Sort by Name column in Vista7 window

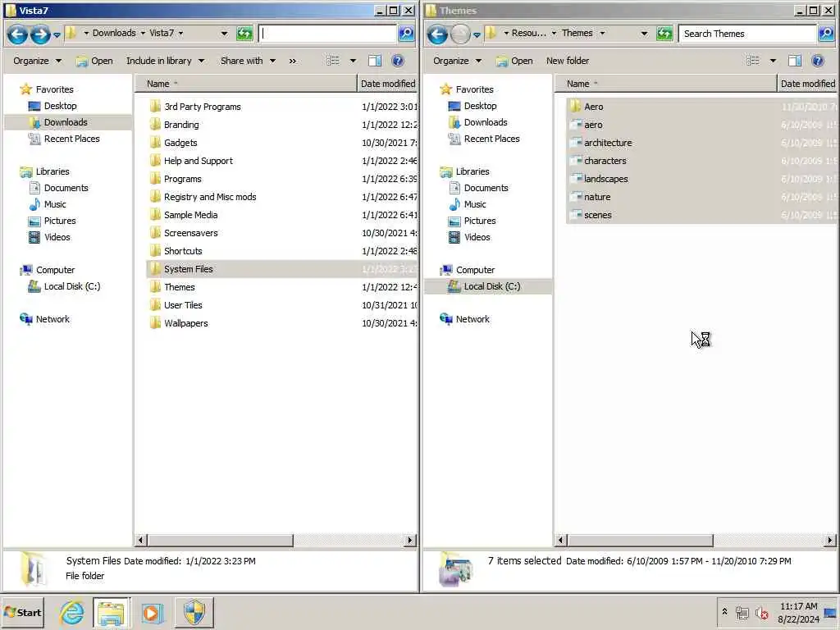coord(245,84)
